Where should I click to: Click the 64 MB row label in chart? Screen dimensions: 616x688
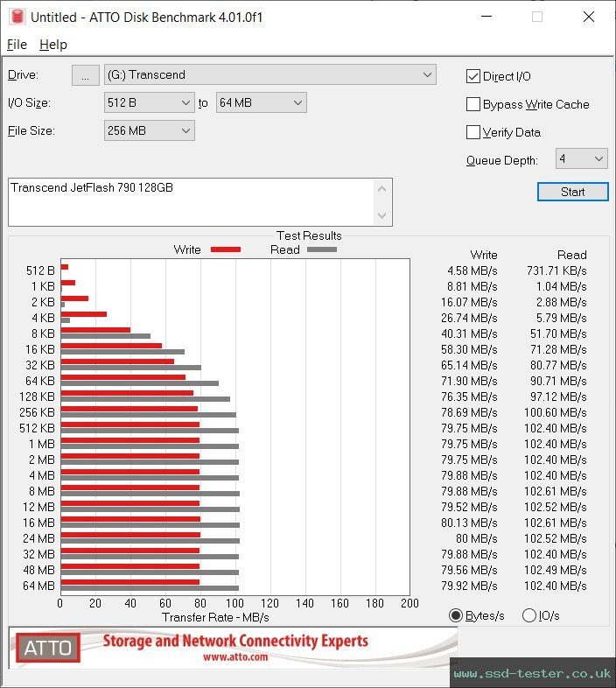tap(38, 586)
